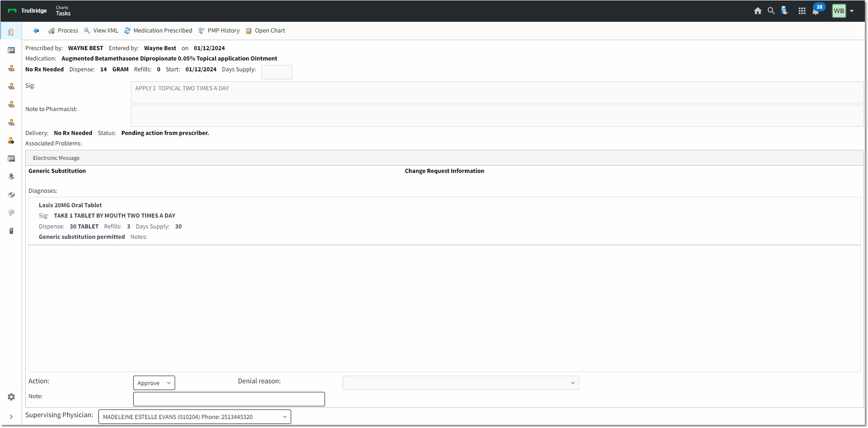Screen dimensions: 868x428
Task: Open Chart from the toolbar
Action: [265, 31]
